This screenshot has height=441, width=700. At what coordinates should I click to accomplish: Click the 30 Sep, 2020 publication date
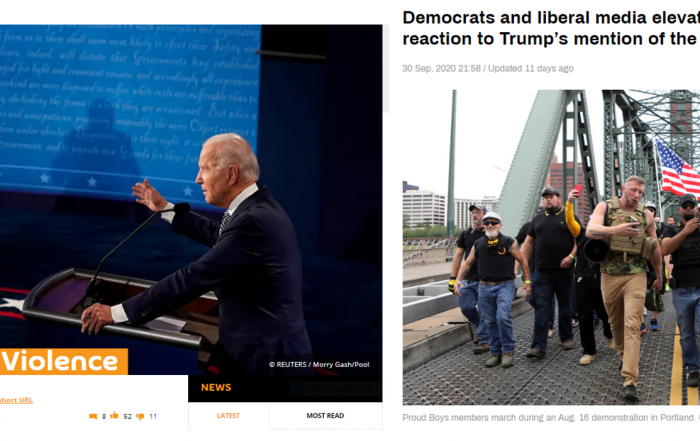[x=442, y=68]
